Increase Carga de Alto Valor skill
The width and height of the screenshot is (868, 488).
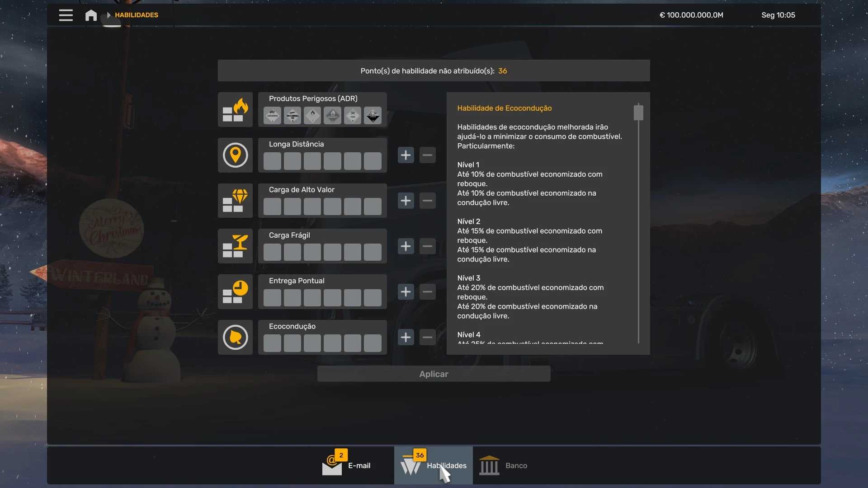[406, 201]
